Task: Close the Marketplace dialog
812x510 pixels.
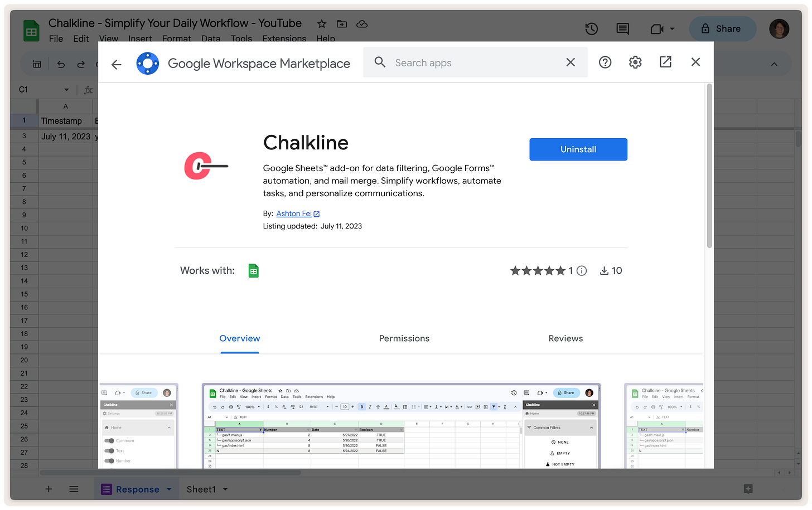Action: [x=695, y=62]
